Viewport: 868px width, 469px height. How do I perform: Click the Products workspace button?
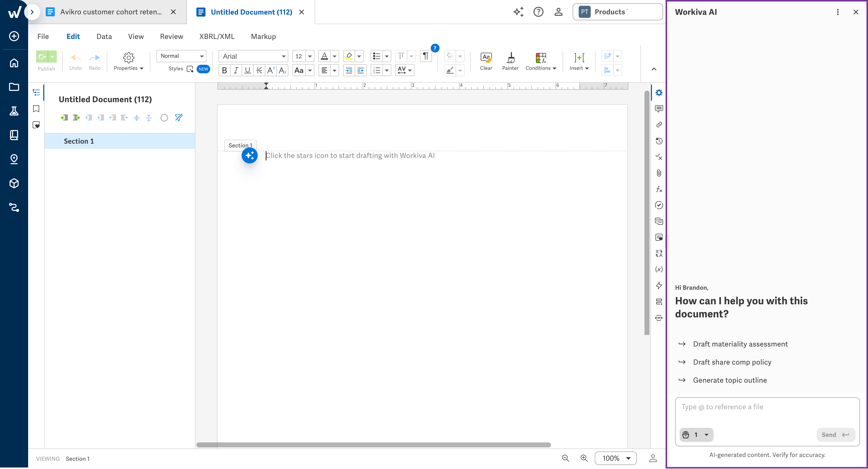click(x=617, y=12)
